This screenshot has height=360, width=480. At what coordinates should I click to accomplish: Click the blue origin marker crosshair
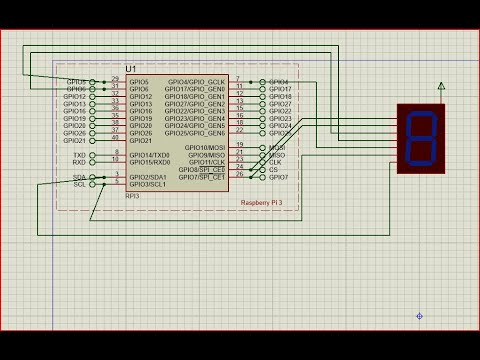coord(420,316)
